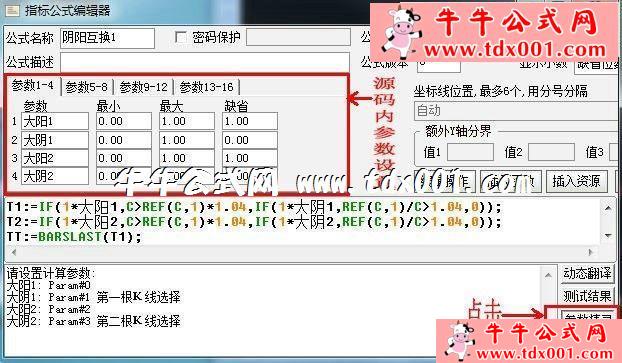Select the 最小 value field of row 大阳1
The image size is (622, 363).
(x=123, y=121)
